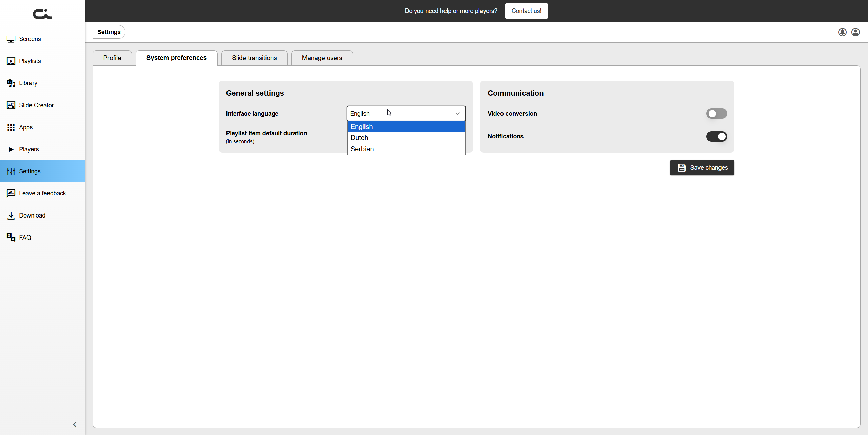Click the Download arrow icon in sidebar
868x435 pixels.
pos(11,215)
